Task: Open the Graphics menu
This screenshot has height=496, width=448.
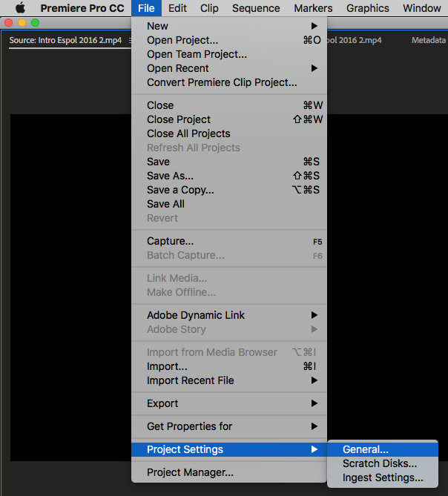Action: [367, 8]
